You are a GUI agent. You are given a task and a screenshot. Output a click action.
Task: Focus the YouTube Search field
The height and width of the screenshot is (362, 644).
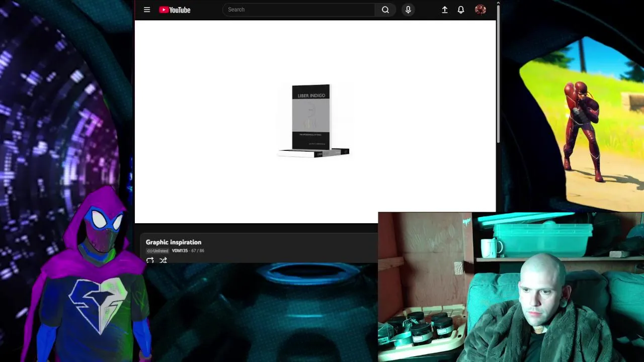coord(299,10)
